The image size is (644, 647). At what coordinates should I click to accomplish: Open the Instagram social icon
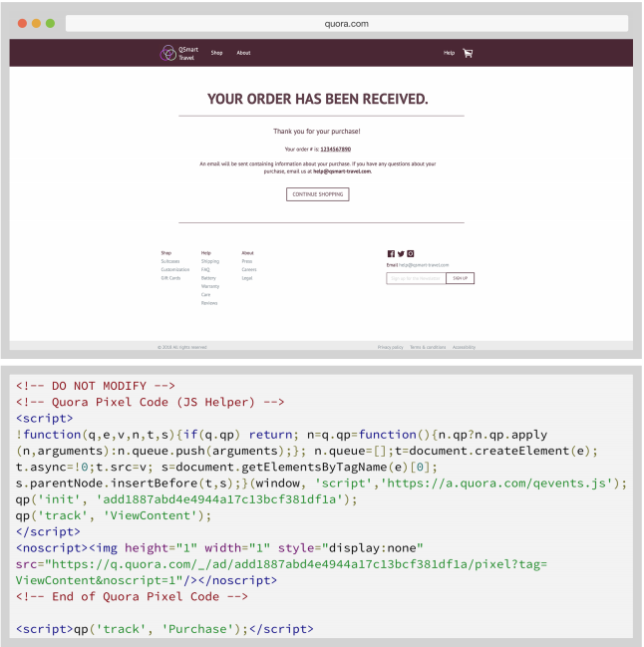coord(410,254)
